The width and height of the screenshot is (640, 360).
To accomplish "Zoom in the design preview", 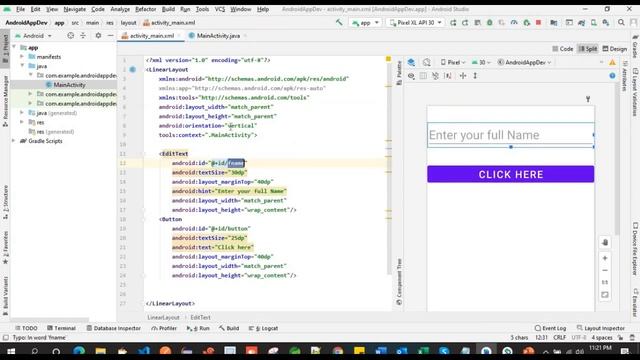I will (x=605, y=258).
